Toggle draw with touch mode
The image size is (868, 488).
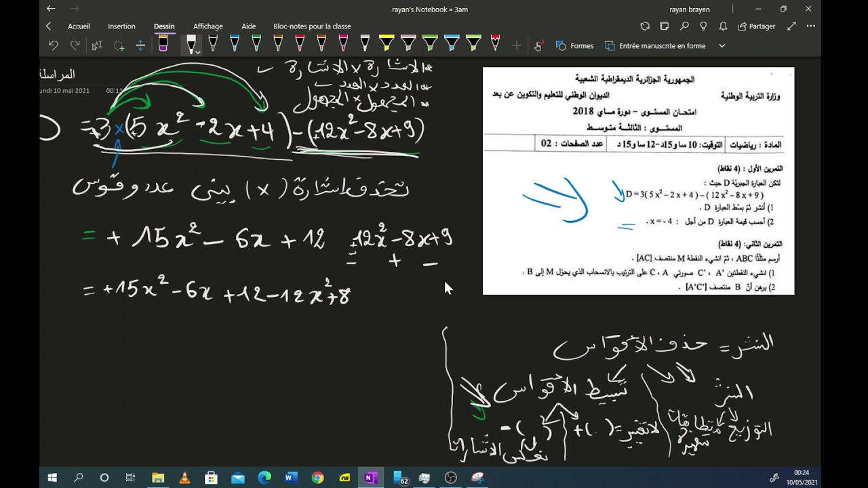click(x=538, y=45)
